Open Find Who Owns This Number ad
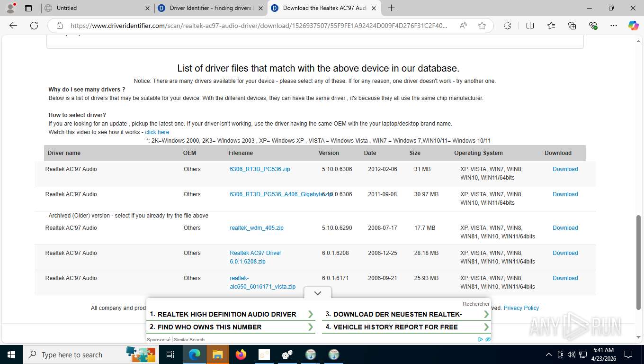644x364 pixels. pos(232,327)
